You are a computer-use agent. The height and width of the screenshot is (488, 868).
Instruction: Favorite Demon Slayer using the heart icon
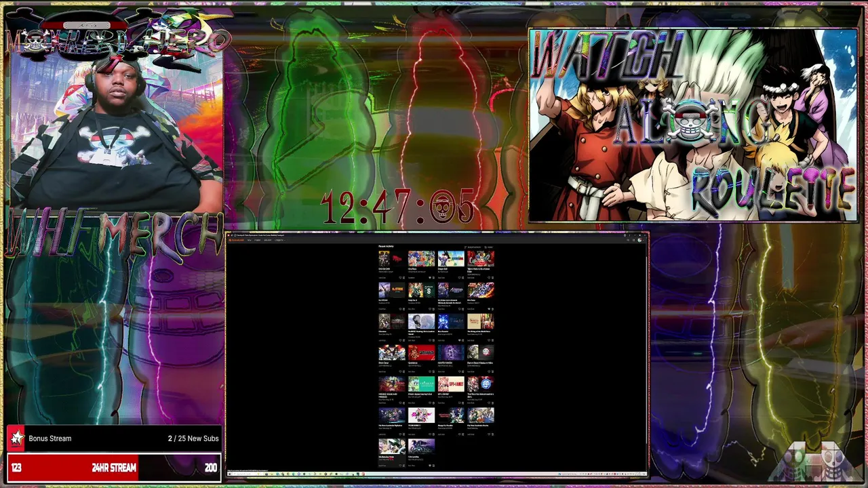click(x=489, y=371)
